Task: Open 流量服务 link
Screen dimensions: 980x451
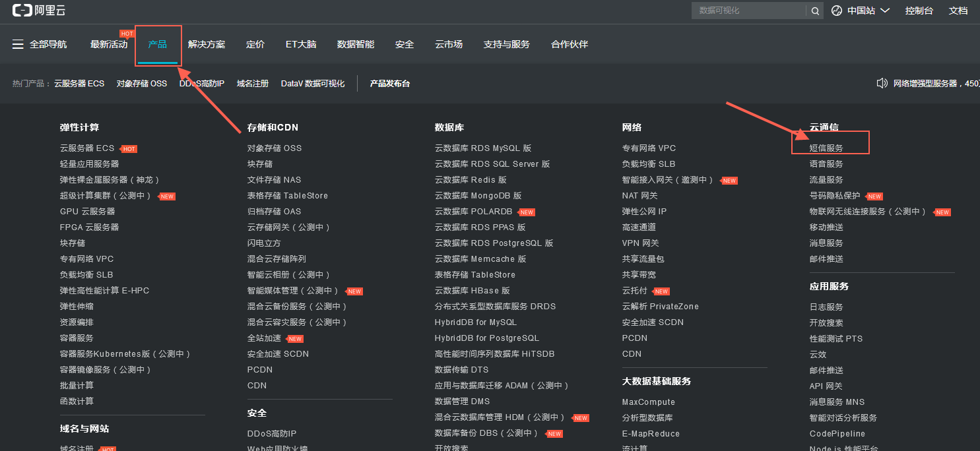Action: pos(826,180)
